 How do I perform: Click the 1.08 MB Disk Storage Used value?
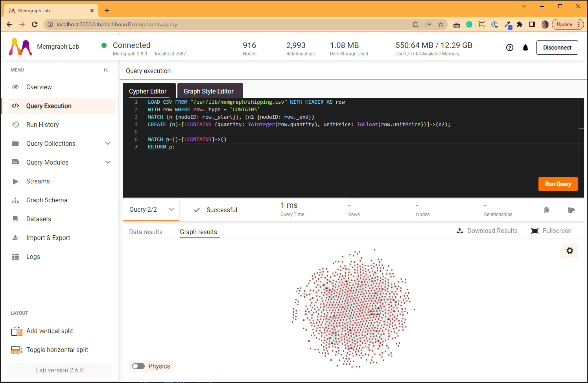click(x=344, y=45)
